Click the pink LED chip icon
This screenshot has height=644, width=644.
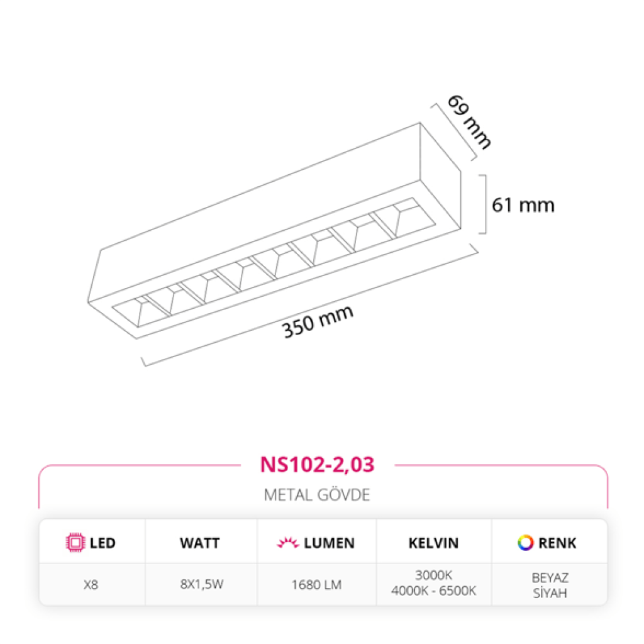coord(75,543)
